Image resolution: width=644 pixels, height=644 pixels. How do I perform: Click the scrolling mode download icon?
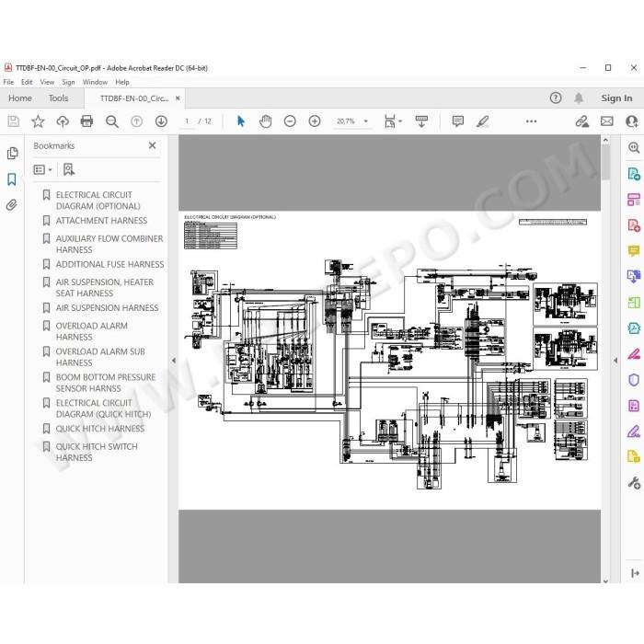pyautogui.click(x=421, y=121)
